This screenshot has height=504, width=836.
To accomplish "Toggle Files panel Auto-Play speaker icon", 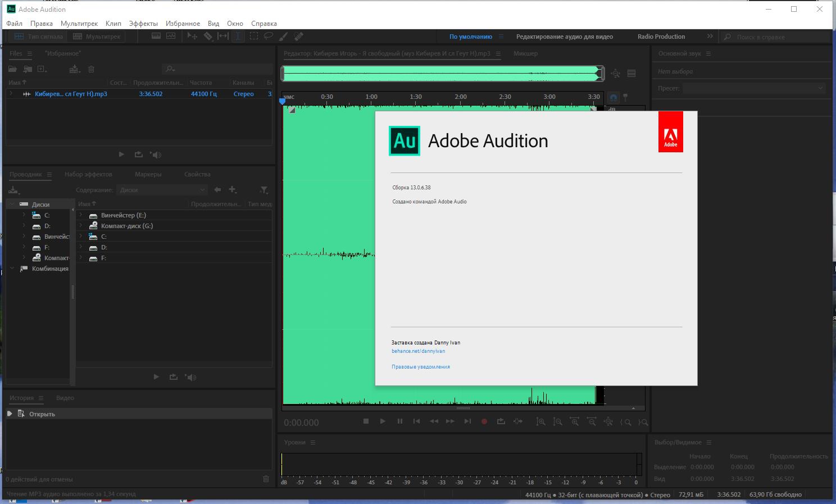I will click(156, 155).
